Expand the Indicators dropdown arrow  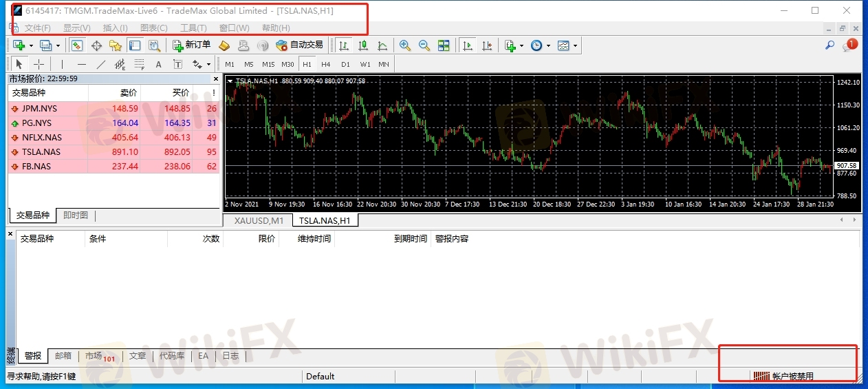[523, 45]
